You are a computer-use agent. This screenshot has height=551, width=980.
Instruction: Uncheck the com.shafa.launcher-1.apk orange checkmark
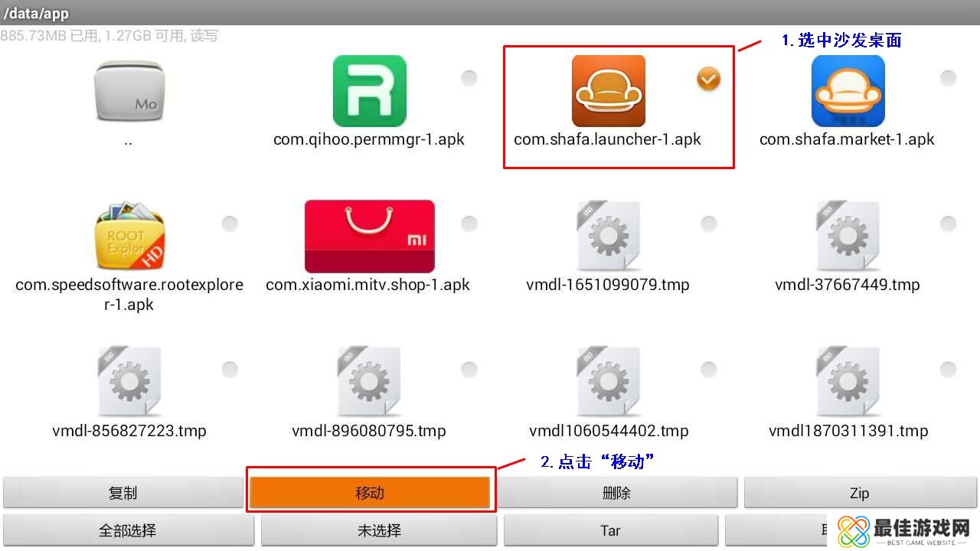tap(708, 78)
